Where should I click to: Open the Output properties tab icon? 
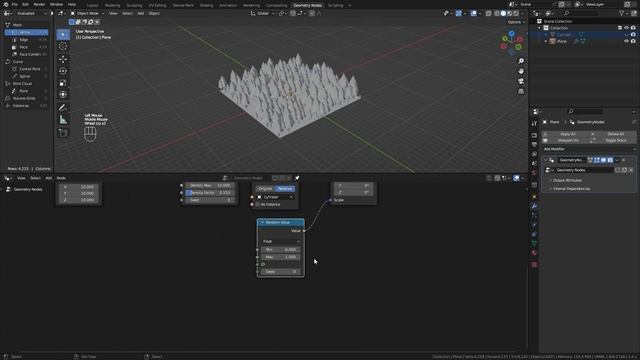(534, 145)
